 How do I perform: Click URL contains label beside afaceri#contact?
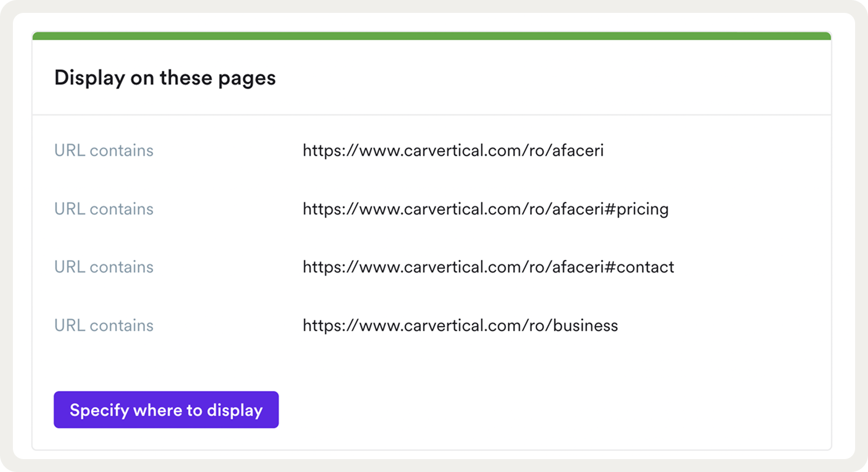[104, 267]
